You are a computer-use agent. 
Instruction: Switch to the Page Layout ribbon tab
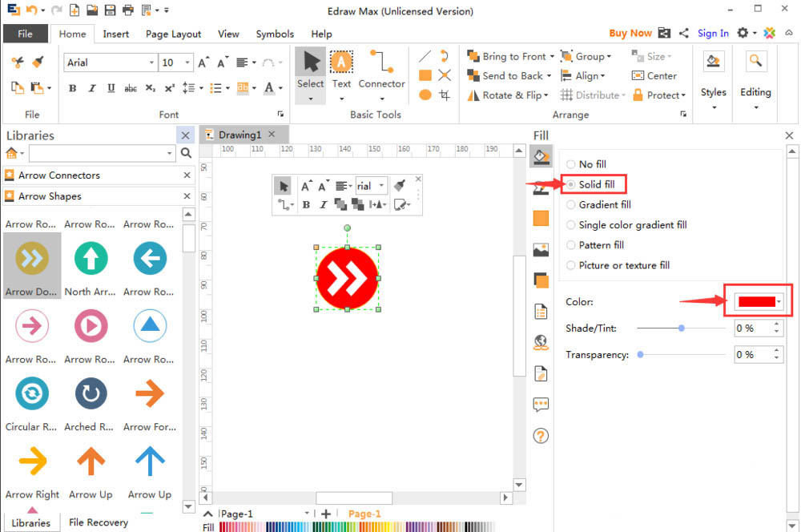[x=173, y=34]
